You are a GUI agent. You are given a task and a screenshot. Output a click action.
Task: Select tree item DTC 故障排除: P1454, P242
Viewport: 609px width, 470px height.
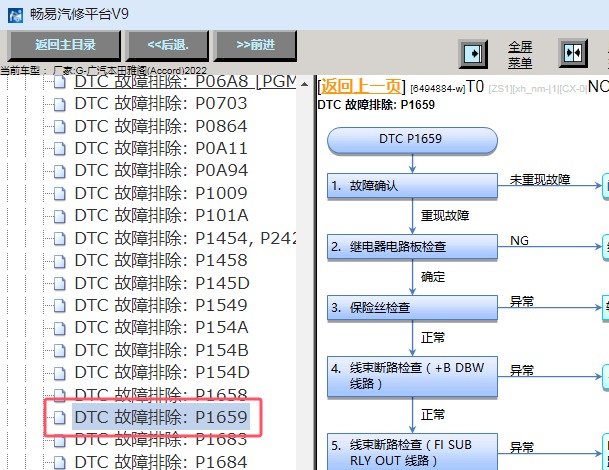tap(185, 238)
